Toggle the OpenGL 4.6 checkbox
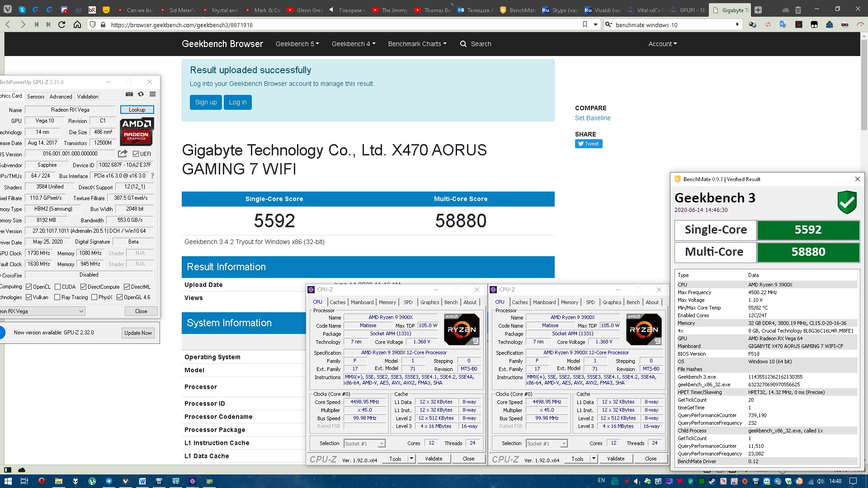This screenshot has width=868, height=488. (x=120, y=297)
